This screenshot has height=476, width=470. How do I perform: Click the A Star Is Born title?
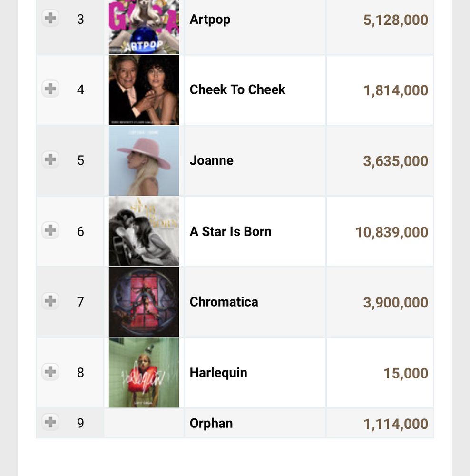[230, 231]
